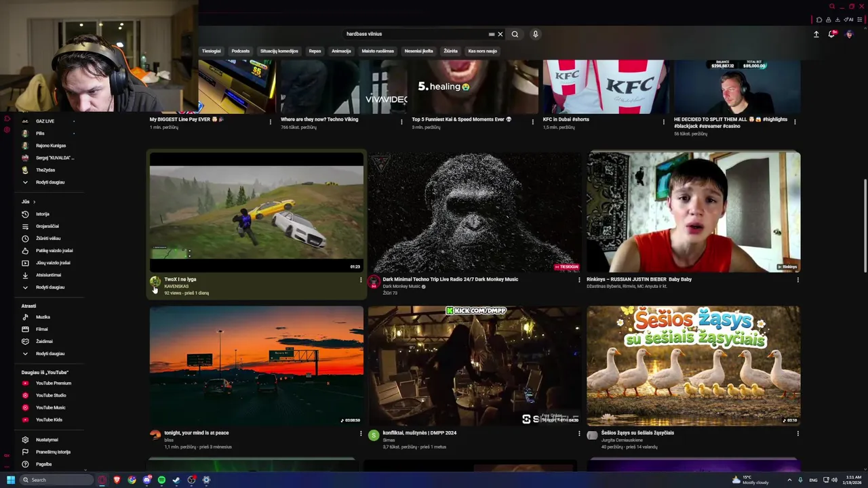Open YouTube Studio
Screen dimensions: 868x488
[x=51, y=396]
